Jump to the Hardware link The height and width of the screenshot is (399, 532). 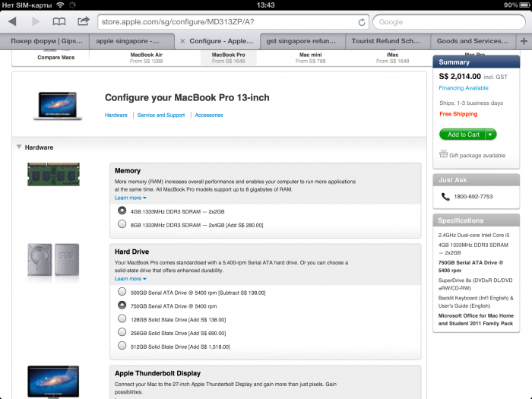pos(116,116)
